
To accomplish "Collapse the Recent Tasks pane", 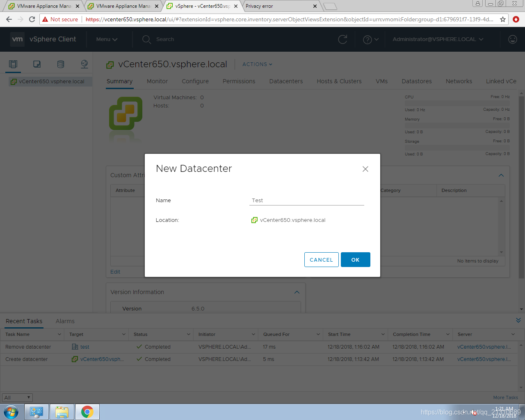I will pyautogui.click(x=518, y=320).
